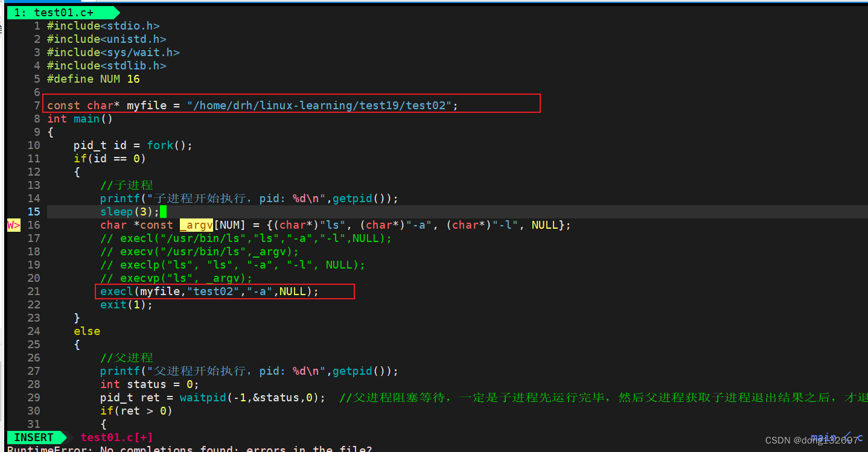
Task: Click the 'main' label in status line
Action: point(823,438)
